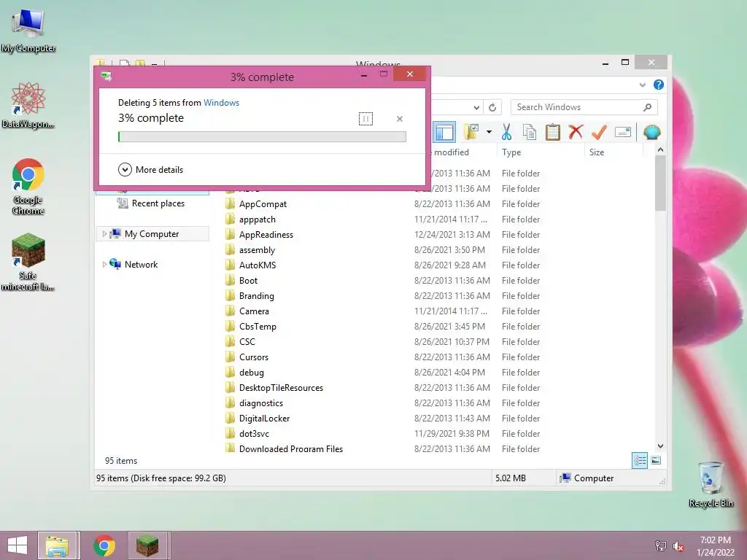This screenshot has height=560, width=747.
Task: Click the Copy documents icon
Action: 530,132
